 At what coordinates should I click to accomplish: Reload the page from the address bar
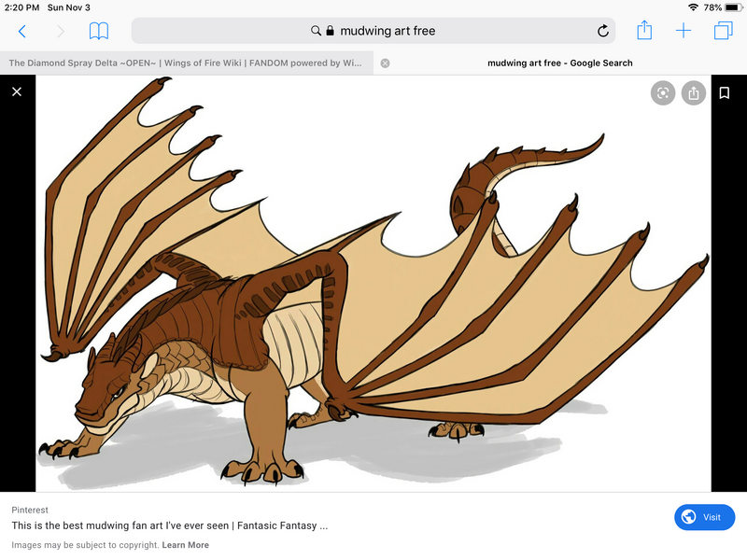tap(603, 31)
